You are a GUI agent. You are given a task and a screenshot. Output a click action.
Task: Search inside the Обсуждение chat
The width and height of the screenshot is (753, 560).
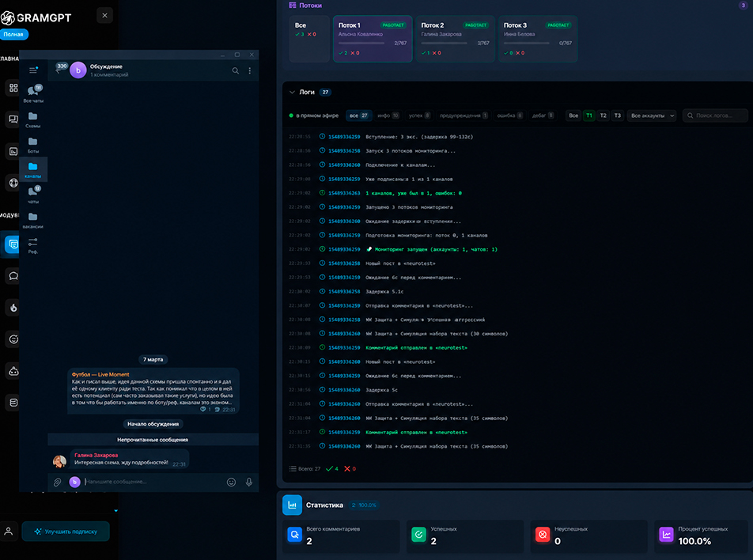point(236,70)
